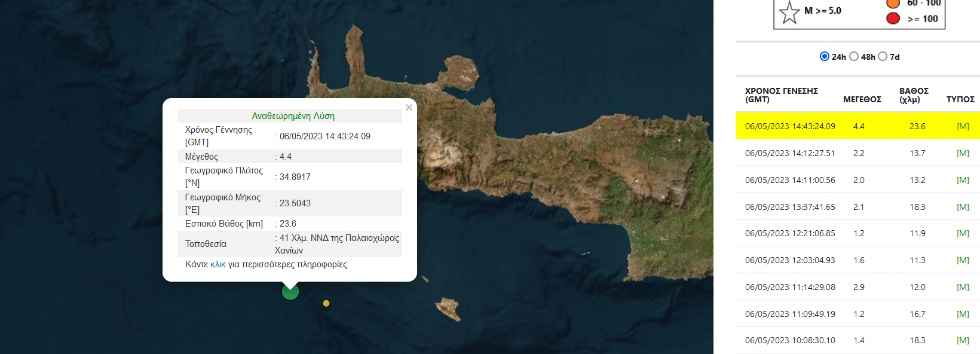Close the earthquake info popup
This screenshot has height=354, width=980.
click(409, 108)
